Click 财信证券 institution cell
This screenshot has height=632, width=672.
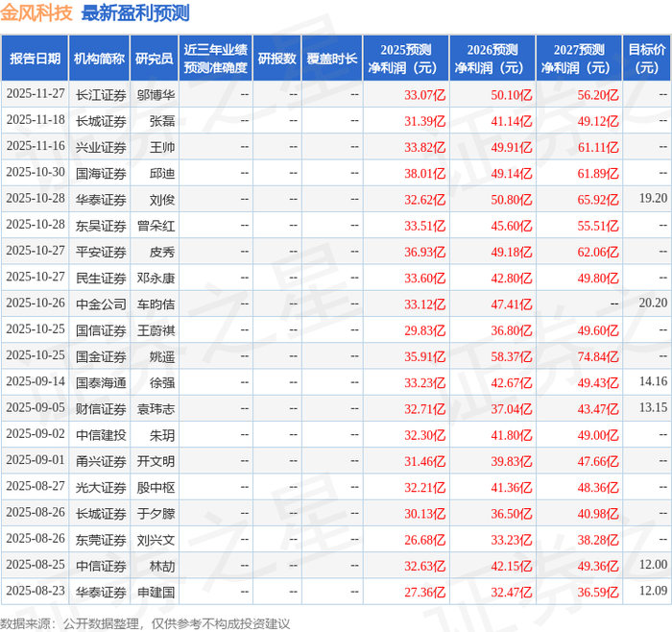tap(101, 408)
